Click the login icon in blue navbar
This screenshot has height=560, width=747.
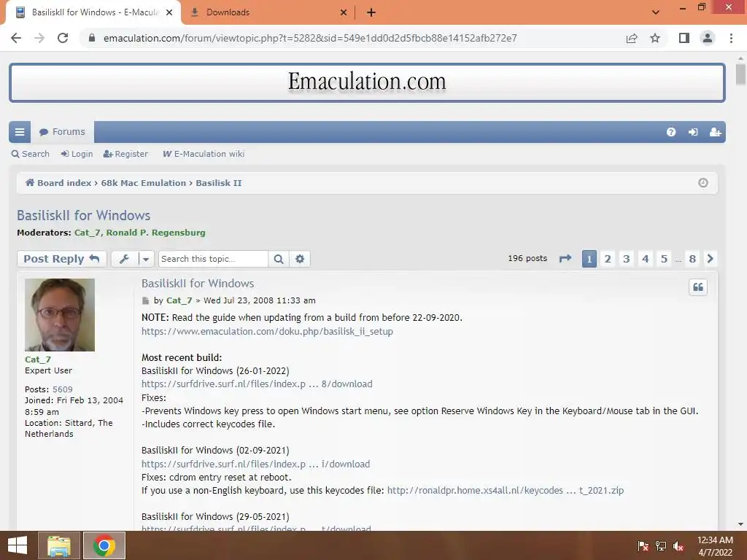tap(693, 132)
